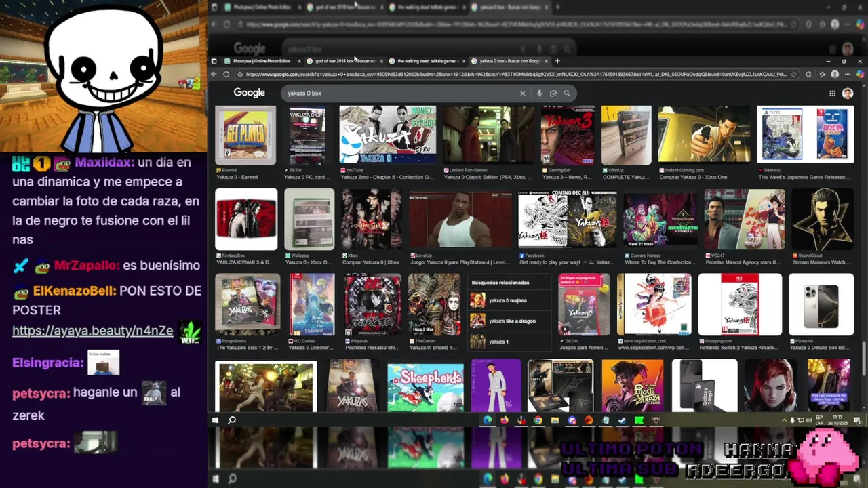Open the Google apps grid
This screenshot has width=868, height=488.
pos(832,93)
